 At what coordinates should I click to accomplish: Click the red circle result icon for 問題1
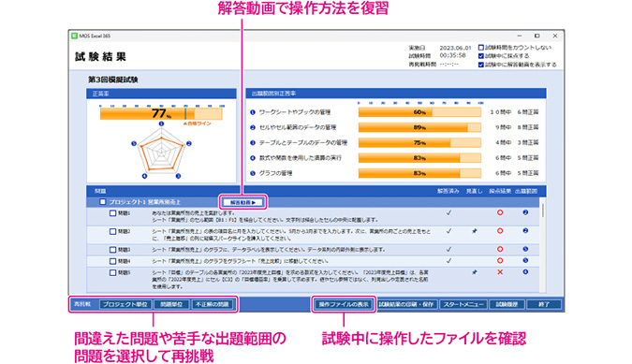500,212
